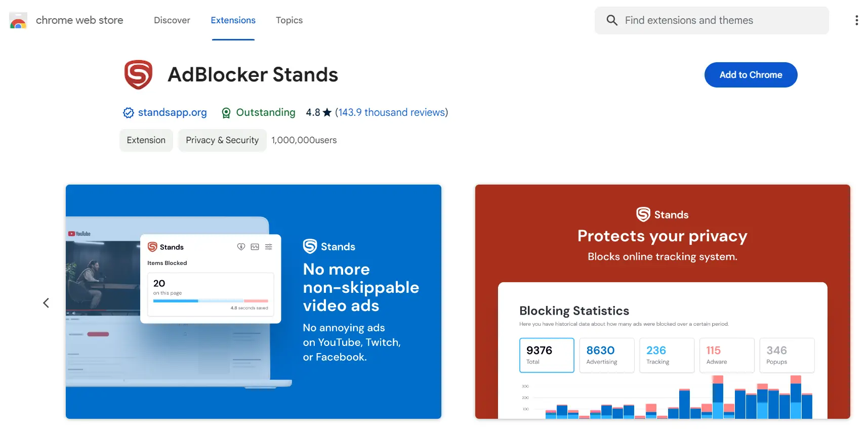Open the Topics tab

point(289,20)
